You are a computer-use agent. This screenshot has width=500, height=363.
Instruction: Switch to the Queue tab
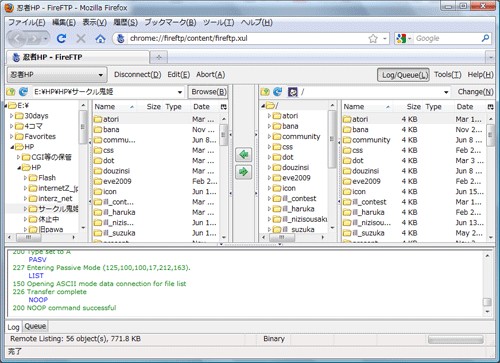[35, 326]
